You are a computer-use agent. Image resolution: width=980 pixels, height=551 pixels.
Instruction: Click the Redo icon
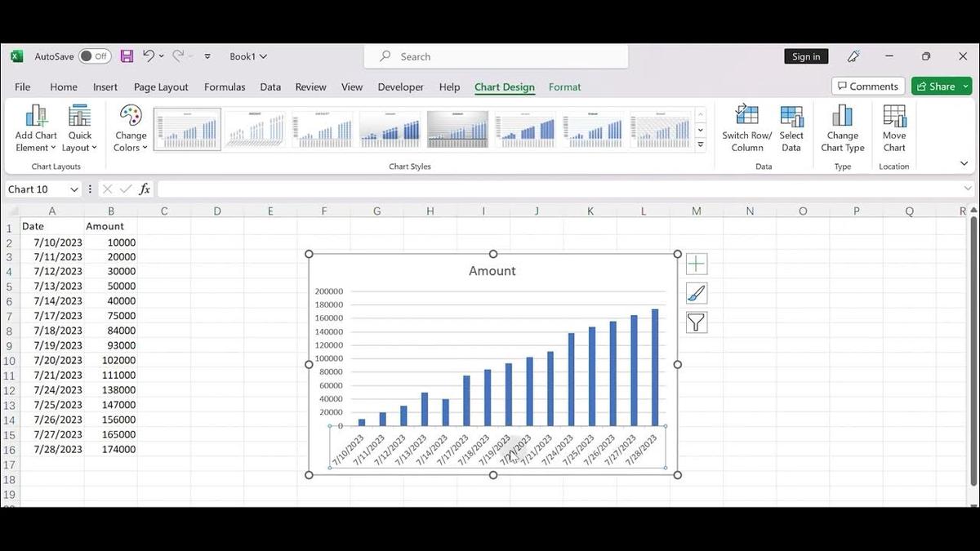point(178,56)
